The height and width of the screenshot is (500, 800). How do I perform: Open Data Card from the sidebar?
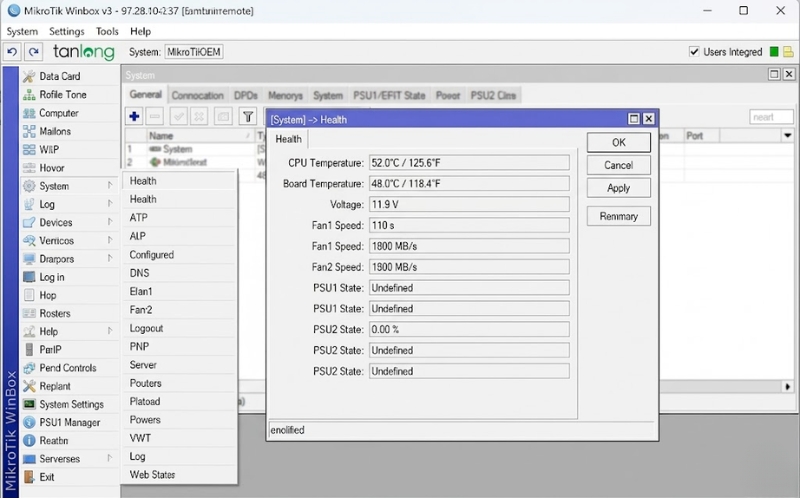tap(59, 76)
